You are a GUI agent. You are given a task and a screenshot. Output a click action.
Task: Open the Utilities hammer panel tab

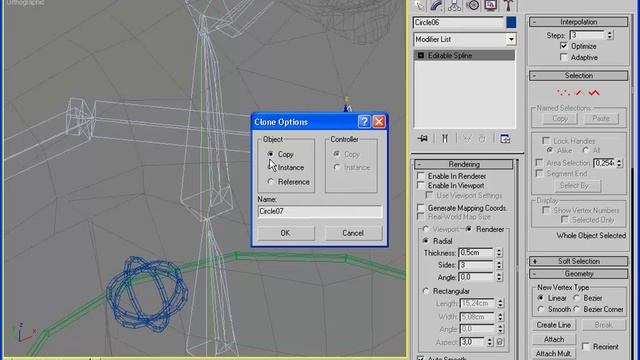(x=508, y=5)
